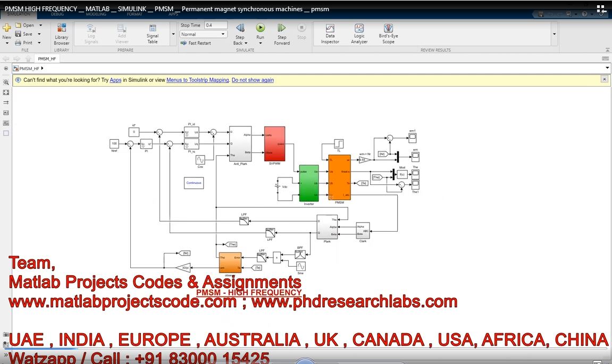
Task: Toggle the Area box tool in left palette
Action: [x=6, y=133]
